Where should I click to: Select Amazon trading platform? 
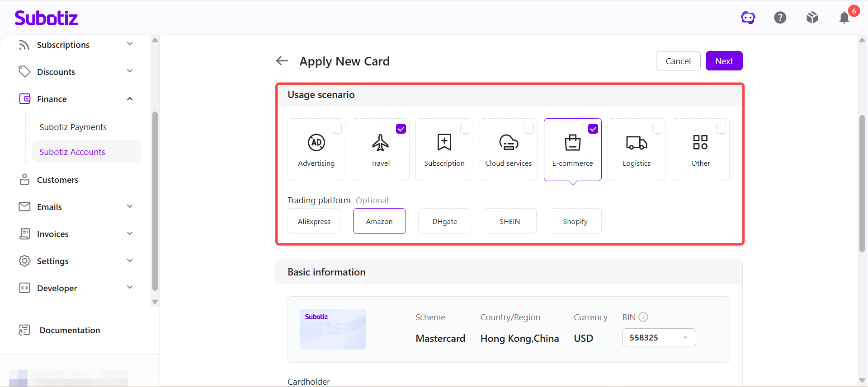[379, 221]
